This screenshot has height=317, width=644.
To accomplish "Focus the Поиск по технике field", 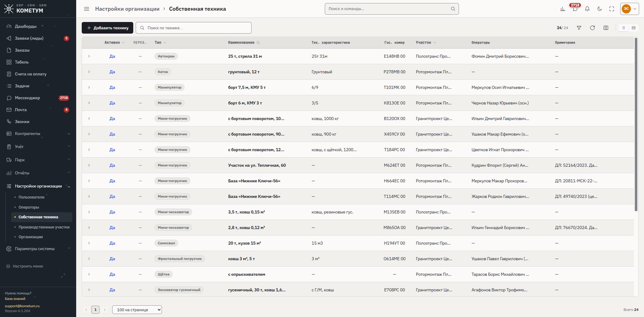I will click(x=194, y=28).
